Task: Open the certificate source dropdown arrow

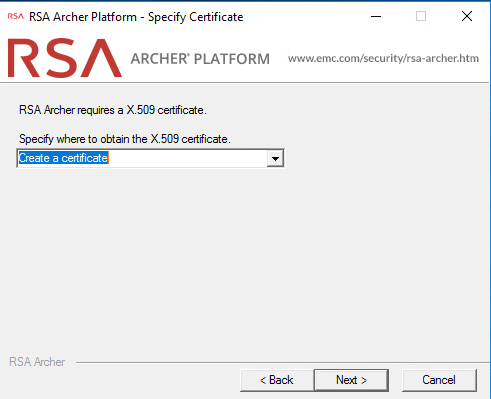Action: tap(275, 158)
